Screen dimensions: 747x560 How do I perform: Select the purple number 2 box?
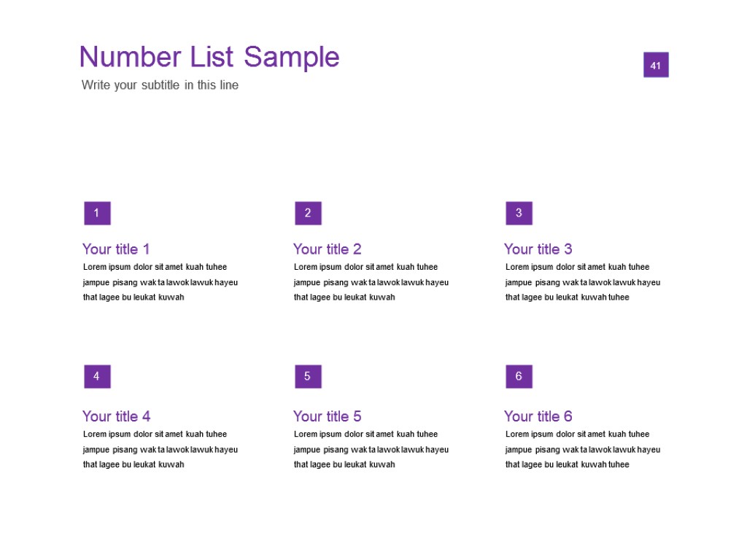[x=308, y=213]
